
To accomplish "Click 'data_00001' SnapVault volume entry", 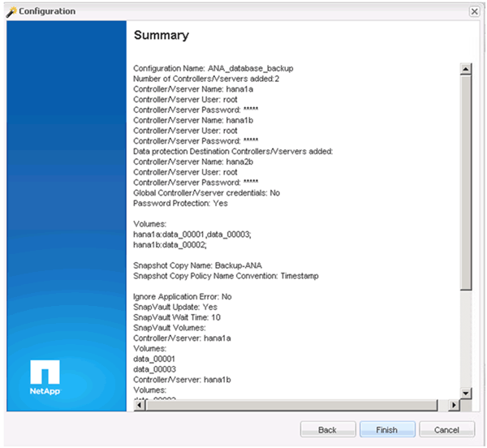I will click(x=154, y=360).
